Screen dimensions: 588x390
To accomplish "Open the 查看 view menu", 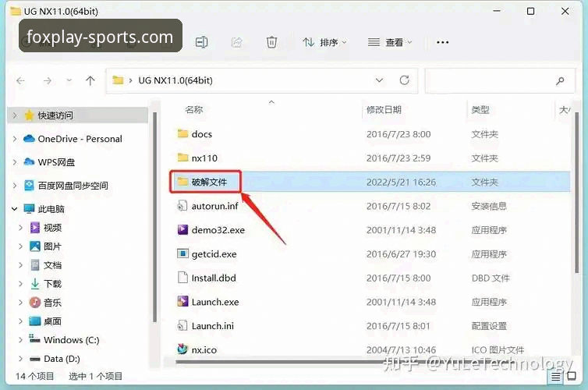I will (390, 42).
